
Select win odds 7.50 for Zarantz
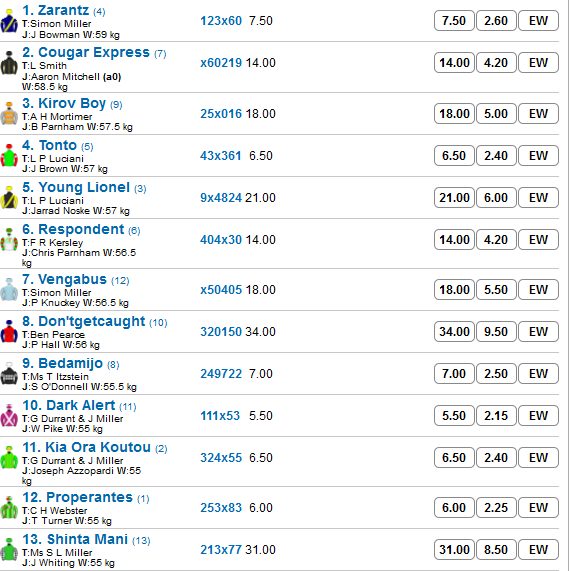tap(454, 21)
